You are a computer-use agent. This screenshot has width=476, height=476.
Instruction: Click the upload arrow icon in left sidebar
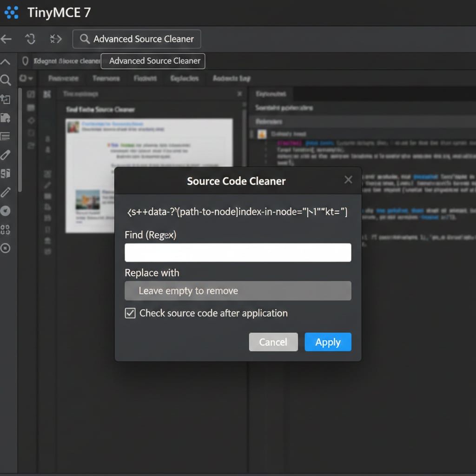6,99
